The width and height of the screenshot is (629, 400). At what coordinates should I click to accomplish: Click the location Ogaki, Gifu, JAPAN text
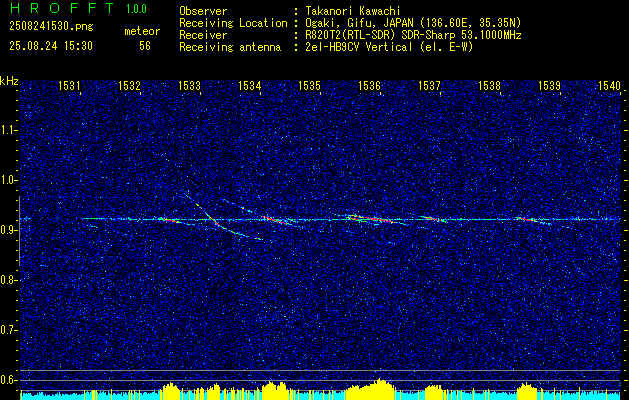413,23
